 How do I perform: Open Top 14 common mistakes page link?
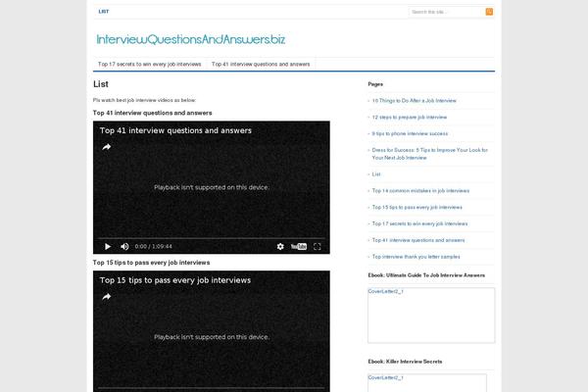[x=420, y=190]
